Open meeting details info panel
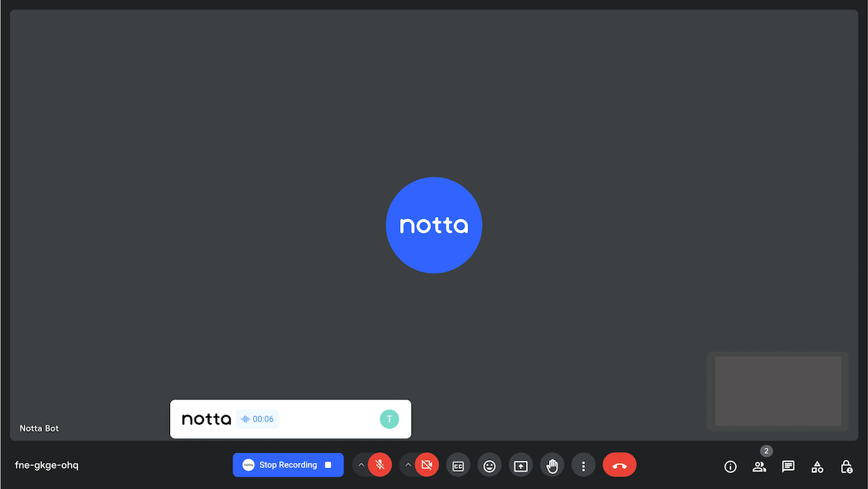The image size is (868, 489). pos(731,467)
